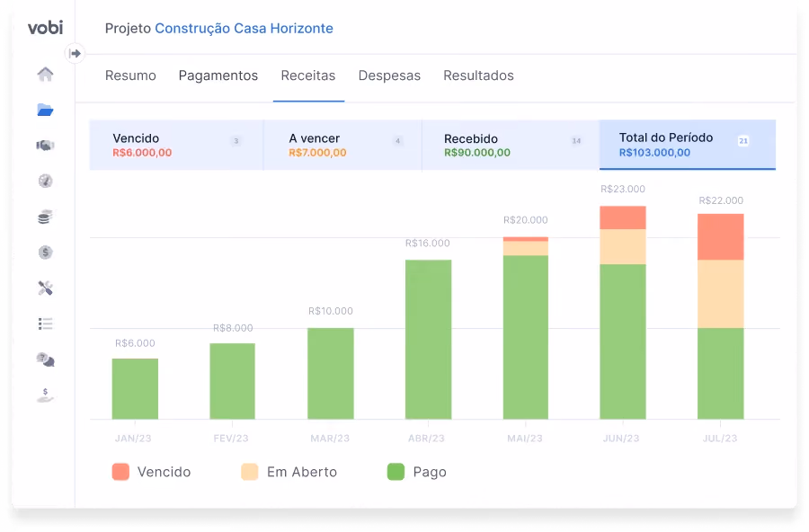Viewport: 809px width, 532px height.
Task: Click the FEV/23 green bar
Action: coord(232,381)
